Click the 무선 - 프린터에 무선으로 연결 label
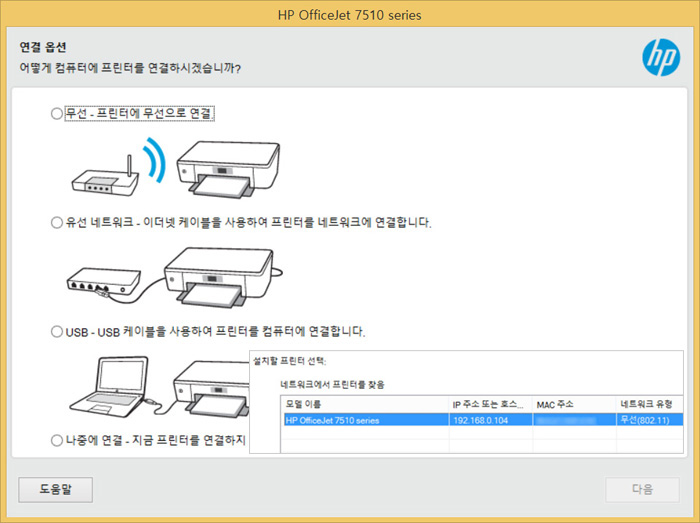700x523 pixels. point(140,113)
